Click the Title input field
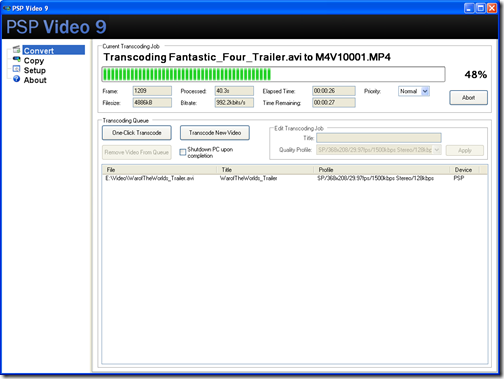This screenshot has height=379, width=504. pyautogui.click(x=379, y=138)
